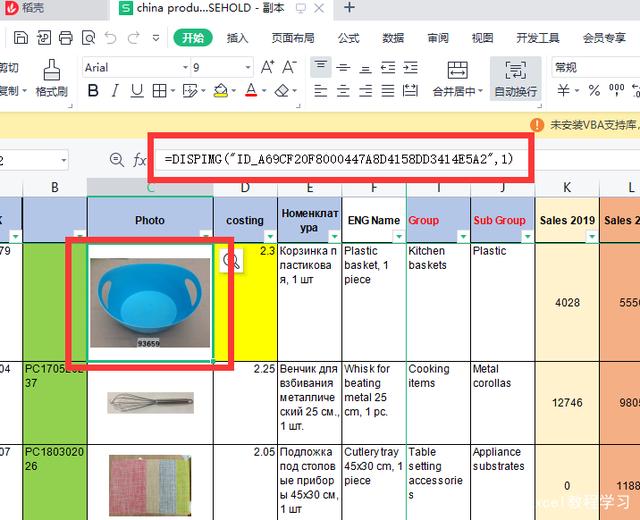Viewport: 640px width, 520px height.
Task: Select the Format Painter brush
Action: pos(52,78)
